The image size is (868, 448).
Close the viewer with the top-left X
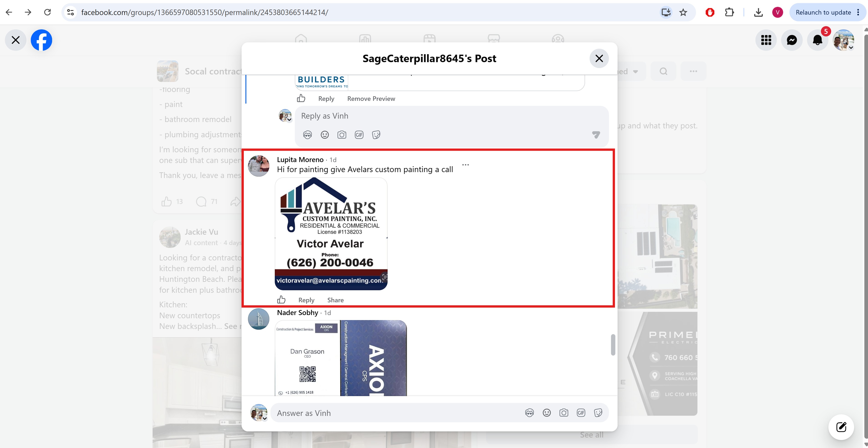(x=15, y=40)
